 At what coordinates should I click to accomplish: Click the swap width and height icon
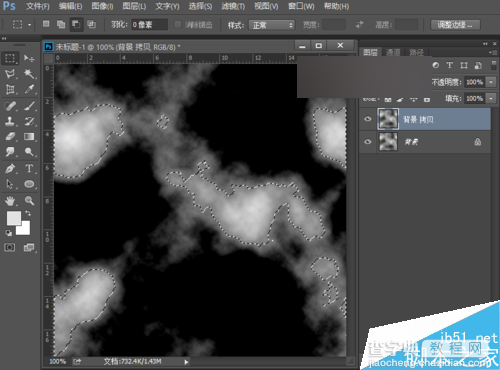pyautogui.click(x=359, y=25)
